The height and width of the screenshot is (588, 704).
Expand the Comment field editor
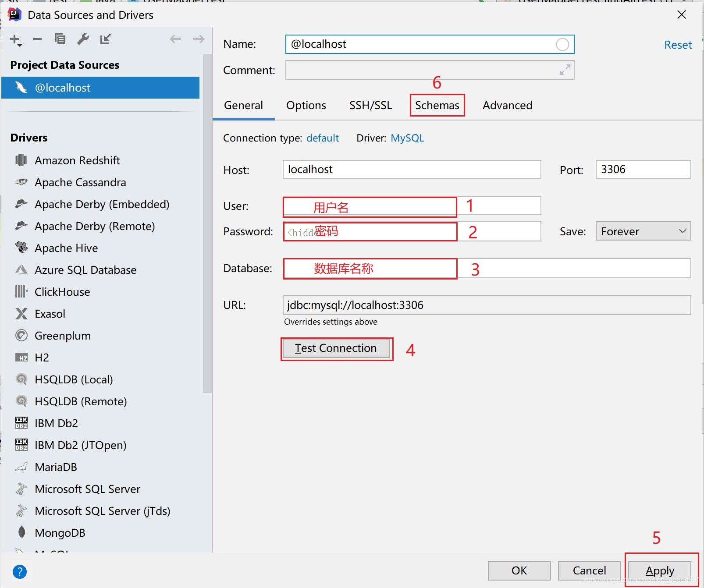click(565, 70)
